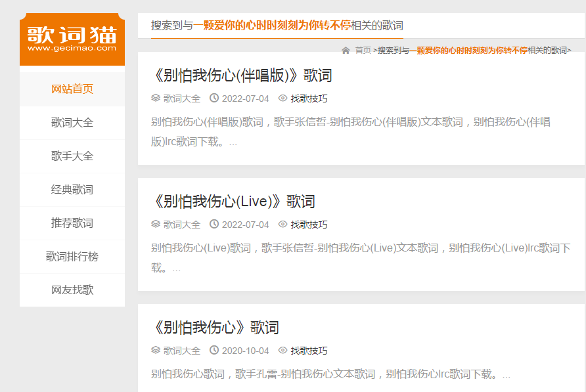
Task: Open 《别怕我伤心(Live)》歌词 title link
Action: click(x=234, y=202)
